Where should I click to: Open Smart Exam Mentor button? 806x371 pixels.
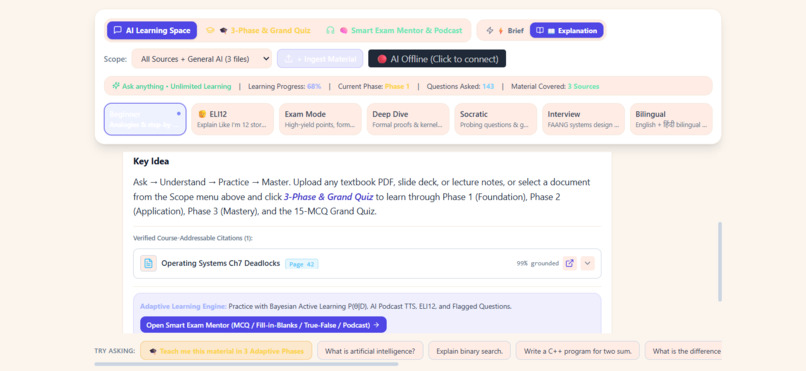coord(263,325)
